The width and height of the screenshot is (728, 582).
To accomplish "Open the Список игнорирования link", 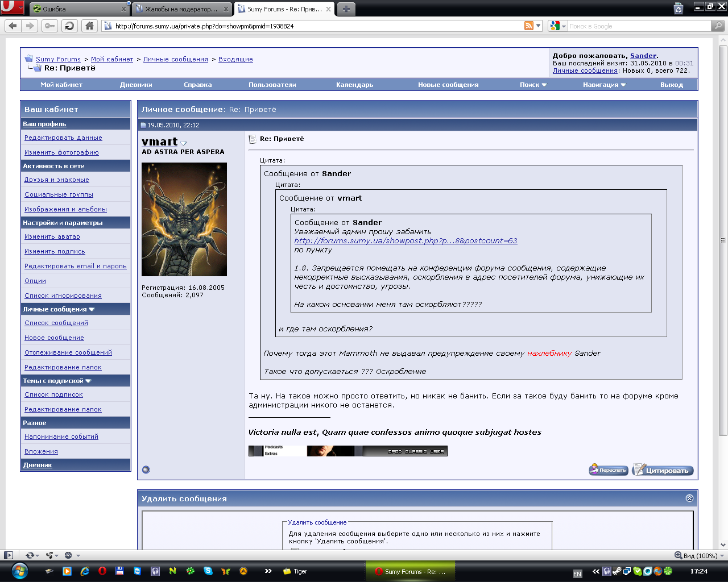I will point(63,296).
